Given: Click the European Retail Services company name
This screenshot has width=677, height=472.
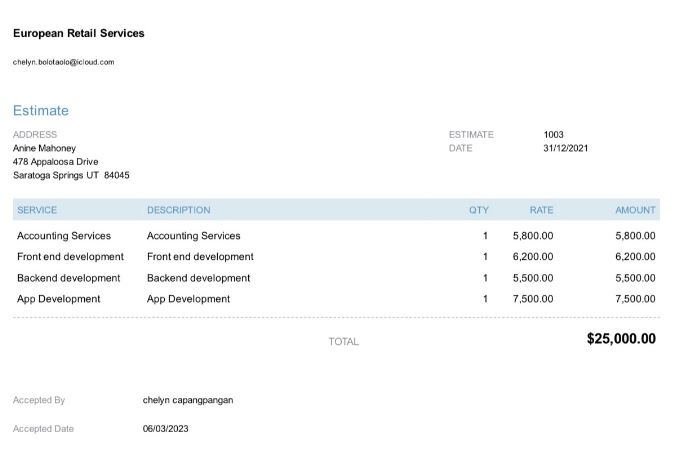Looking at the screenshot, I should (x=79, y=33).
